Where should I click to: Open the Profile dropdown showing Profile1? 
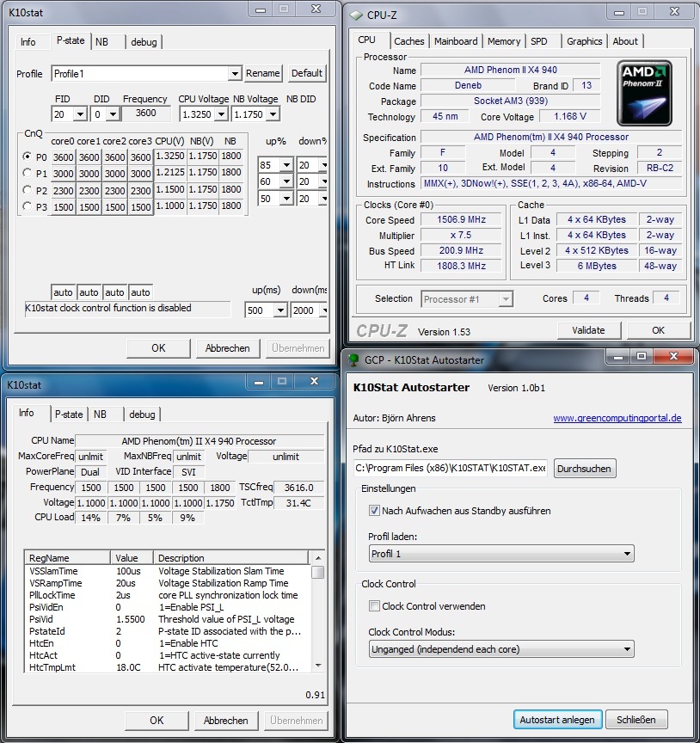tap(235, 74)
